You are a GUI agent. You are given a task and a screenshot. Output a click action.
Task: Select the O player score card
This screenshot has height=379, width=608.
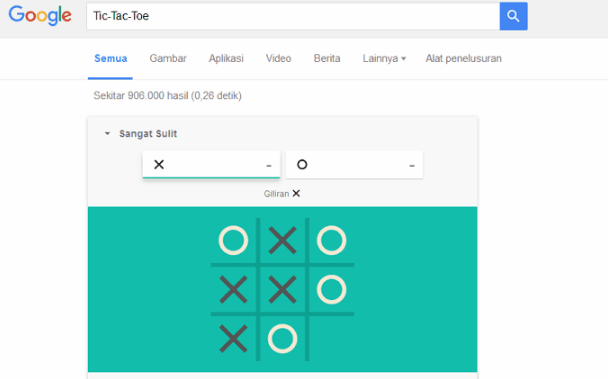[x=354, y=165]
